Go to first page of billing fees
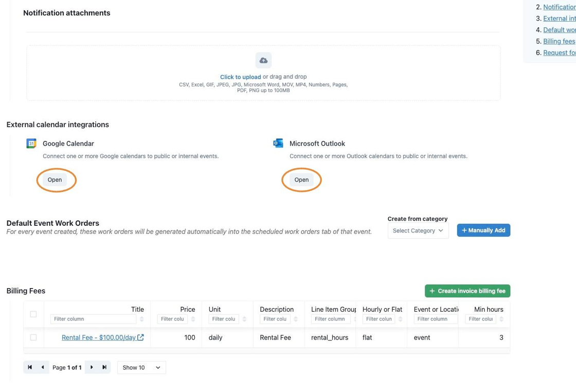 tap(30, 367)
